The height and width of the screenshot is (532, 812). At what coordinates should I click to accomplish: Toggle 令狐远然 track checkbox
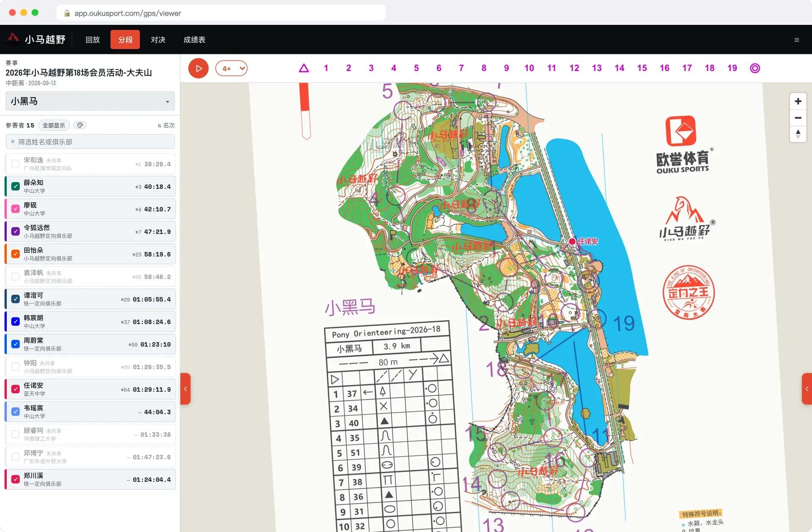16,232
